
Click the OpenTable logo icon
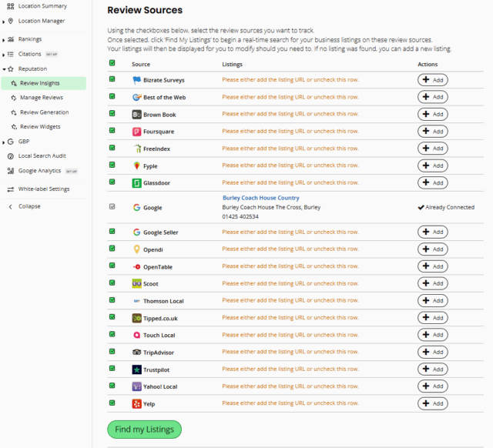tap(136, 266)
